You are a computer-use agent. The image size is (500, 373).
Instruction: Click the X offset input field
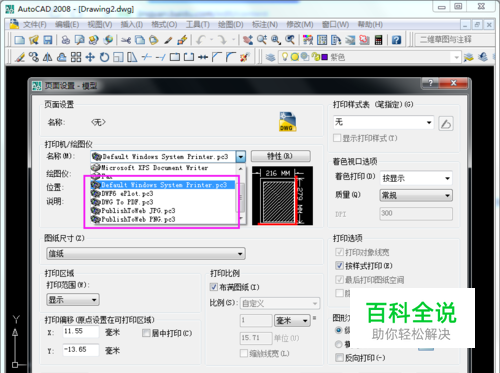(81, 332)
